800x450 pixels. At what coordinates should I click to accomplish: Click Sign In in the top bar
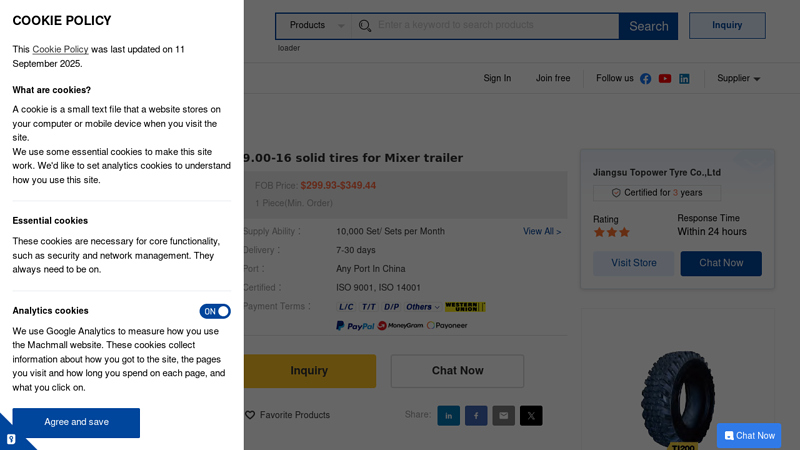click(x=497, y=79)
